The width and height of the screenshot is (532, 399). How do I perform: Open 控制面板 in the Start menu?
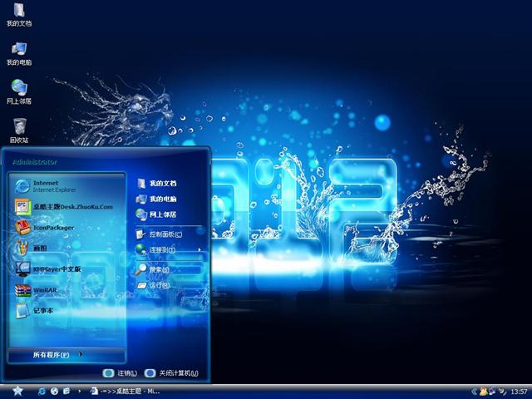165,234
